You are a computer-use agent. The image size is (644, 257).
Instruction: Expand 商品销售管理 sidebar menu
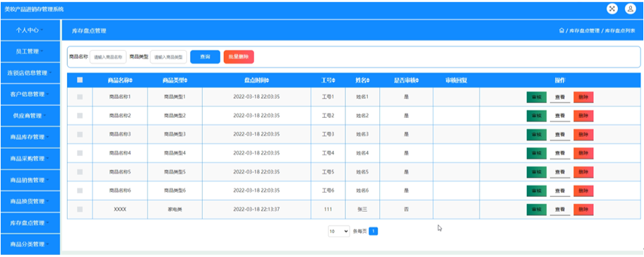tap(30, 180)
